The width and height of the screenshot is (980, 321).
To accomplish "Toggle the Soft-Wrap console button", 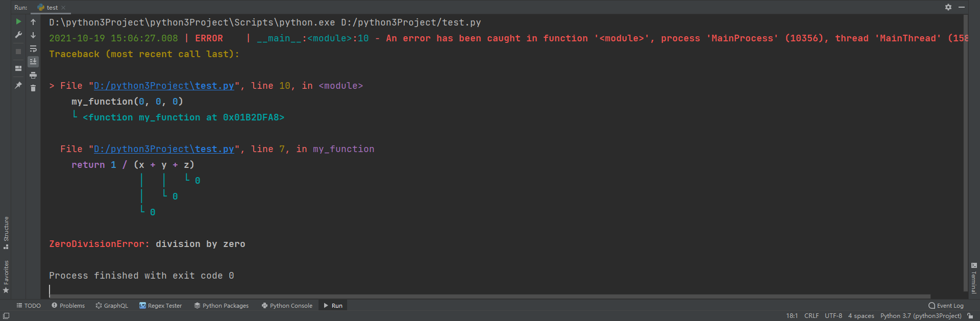I will [33, 49].
